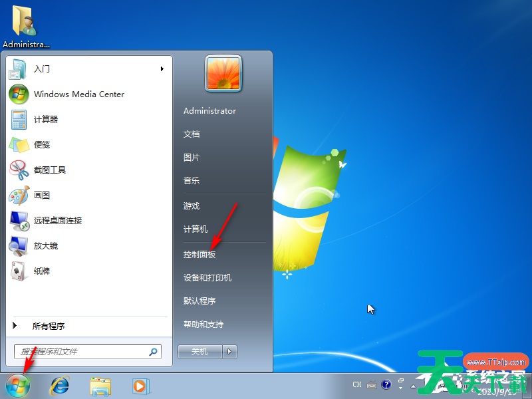Click the search magnifier icon
532x399 pixels.
click(153, 352)
